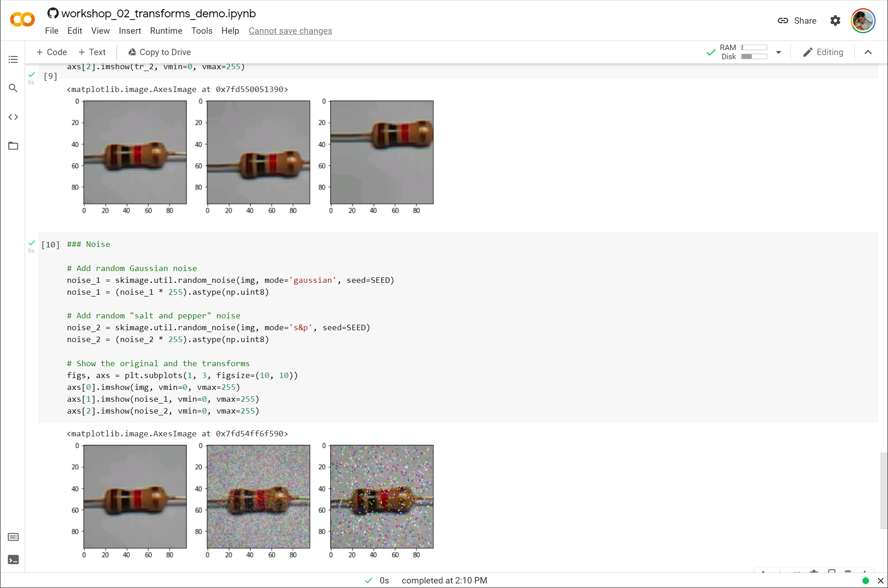Click the '### Noise' comment line in cell 10
The width and height of the screenshot is (888, 588).
[88, 244]
